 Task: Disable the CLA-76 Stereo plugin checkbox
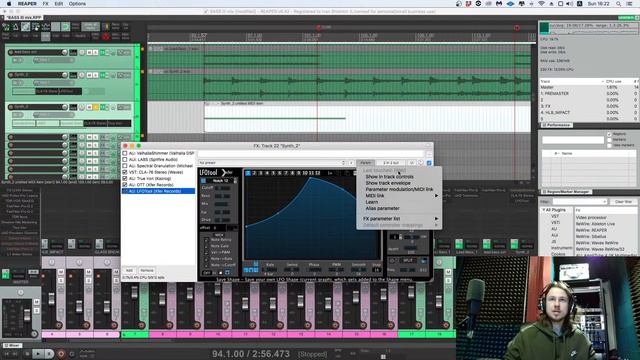[125, 172]
